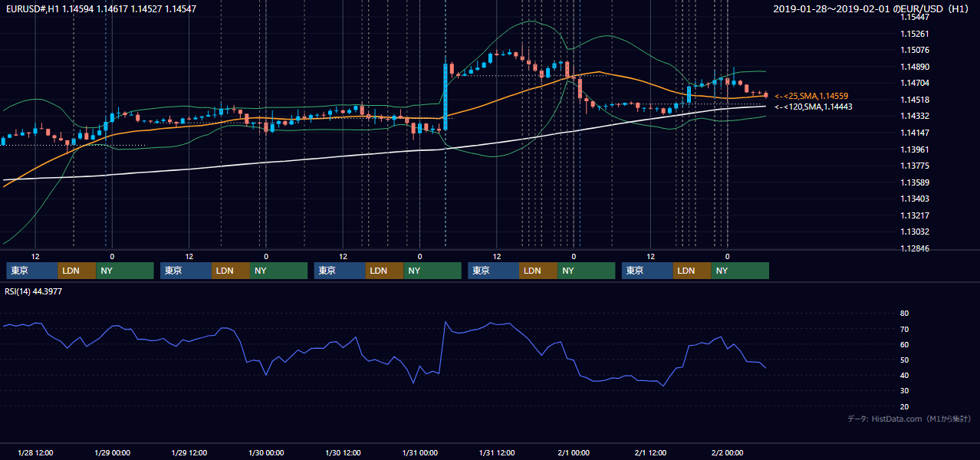Click the 1.14518 price axis label
This screenshot has width=980, height=460.
point(915,100)
